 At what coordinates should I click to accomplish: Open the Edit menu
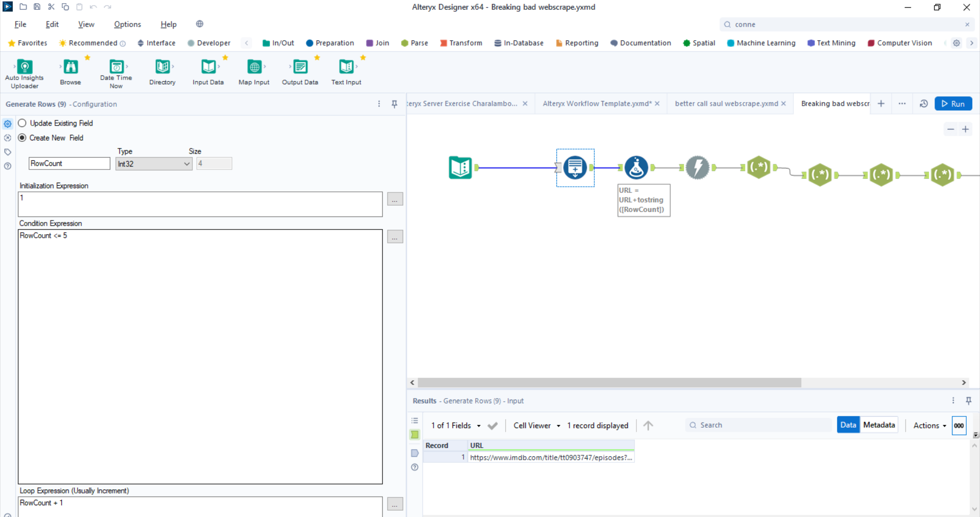pyautogui.click(x=52, y=24)
